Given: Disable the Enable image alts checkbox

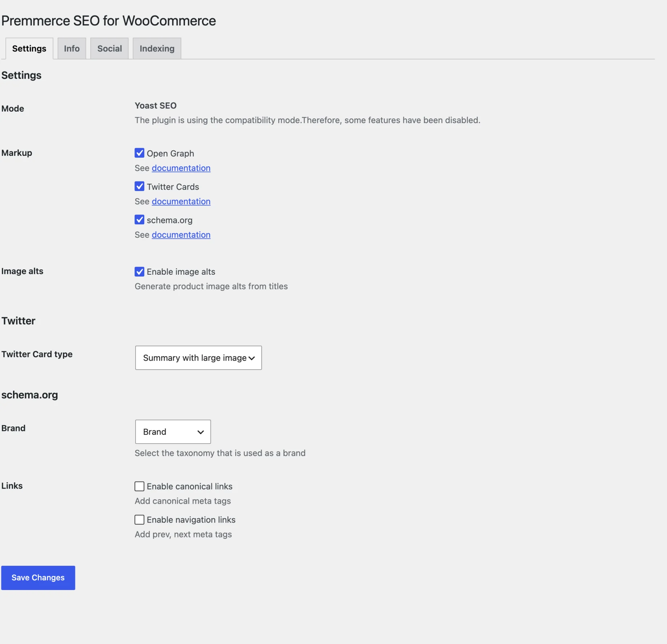Looking at the screenshot, I should coord(140,271).
